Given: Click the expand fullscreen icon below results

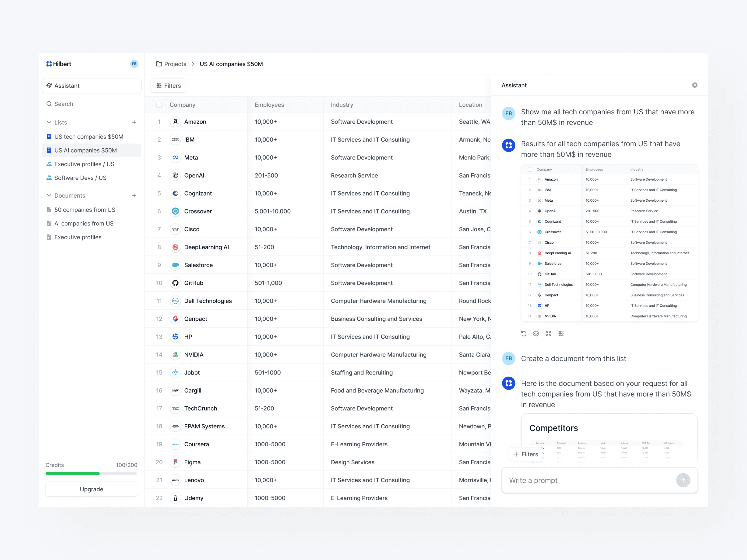Looking at the screenshot, I should coord(548,333).
